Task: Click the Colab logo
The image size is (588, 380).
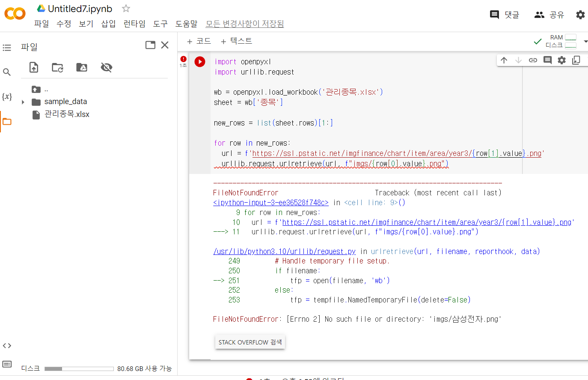Action: point(15,14)
